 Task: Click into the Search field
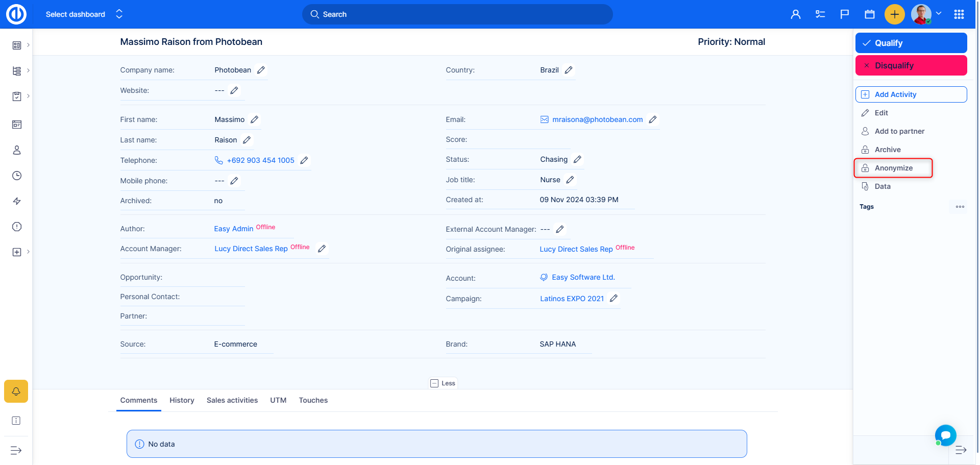click(457, 14)
